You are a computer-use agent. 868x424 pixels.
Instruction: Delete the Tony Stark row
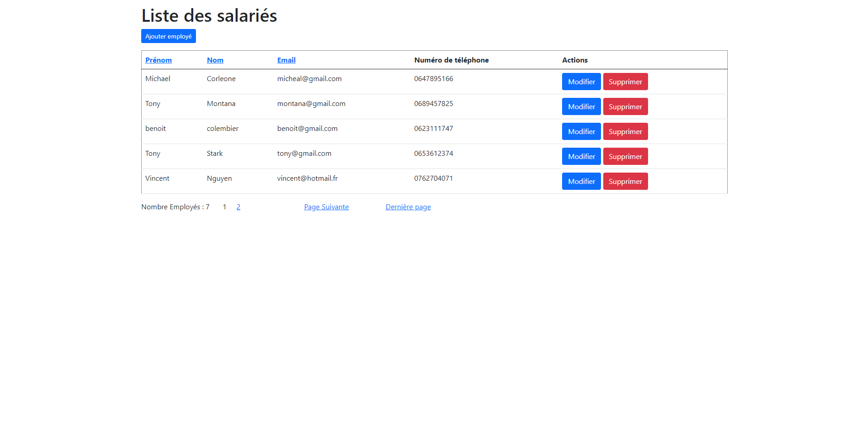point(625,156)
